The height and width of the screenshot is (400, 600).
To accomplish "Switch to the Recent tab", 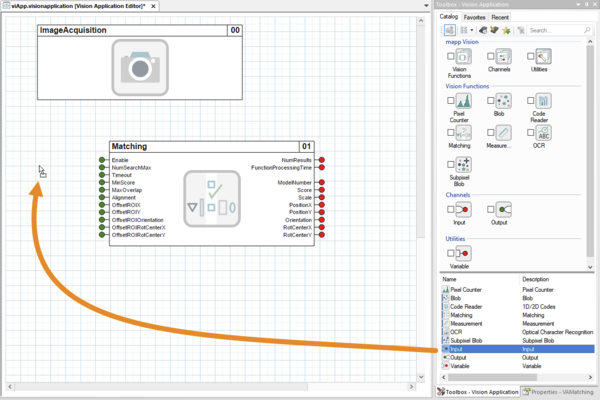I will (500, 17).
